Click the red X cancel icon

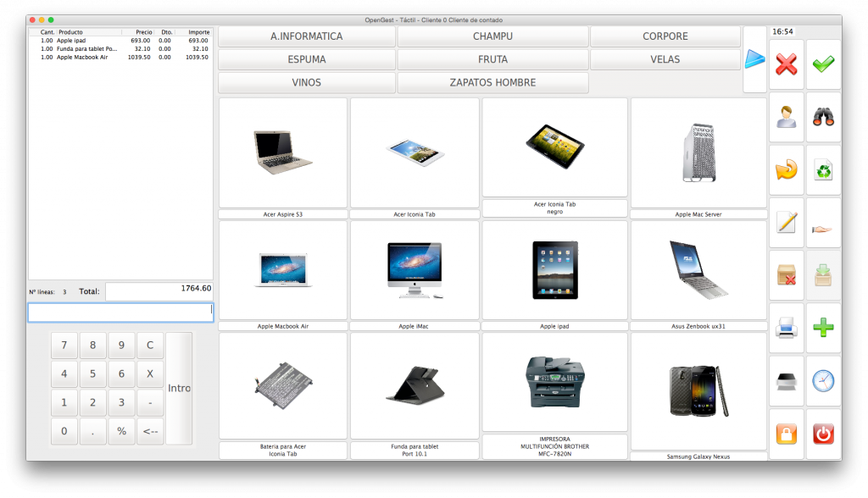click(x=786, y=64)
